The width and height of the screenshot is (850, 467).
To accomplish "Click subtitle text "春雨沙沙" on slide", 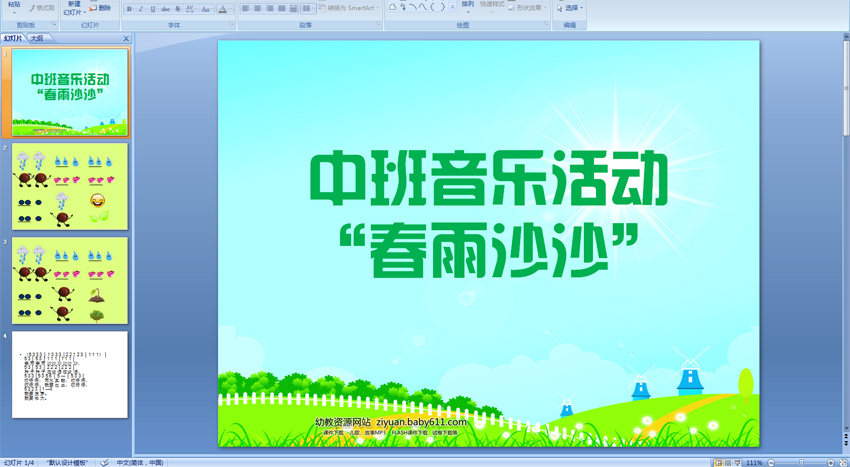I will tap(488, 251).
